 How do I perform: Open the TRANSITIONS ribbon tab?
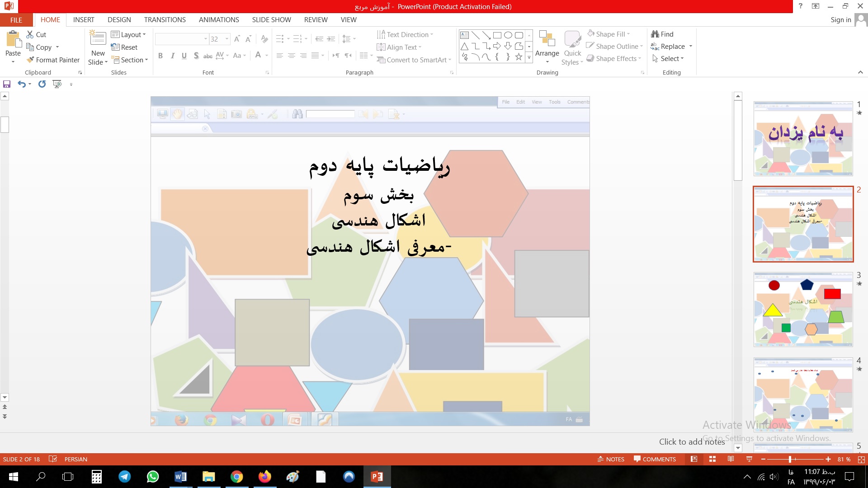(x=165, y=20)
